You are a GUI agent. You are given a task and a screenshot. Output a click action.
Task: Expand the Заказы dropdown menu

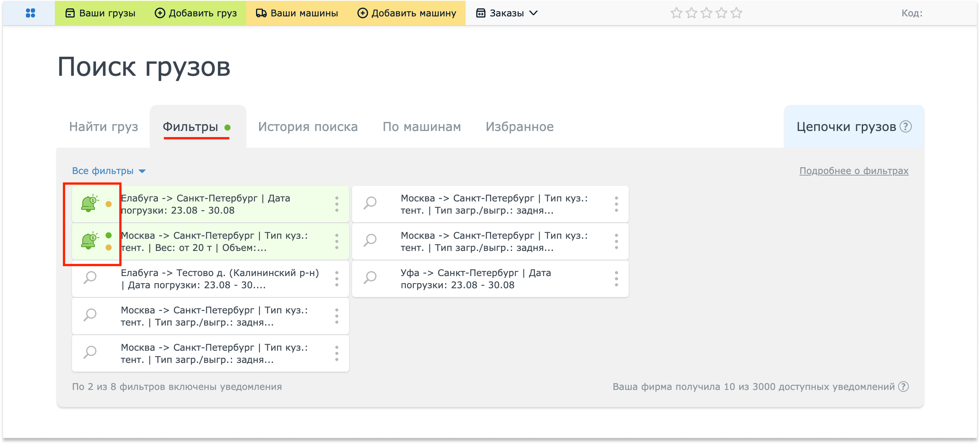(x=507, y=13)
